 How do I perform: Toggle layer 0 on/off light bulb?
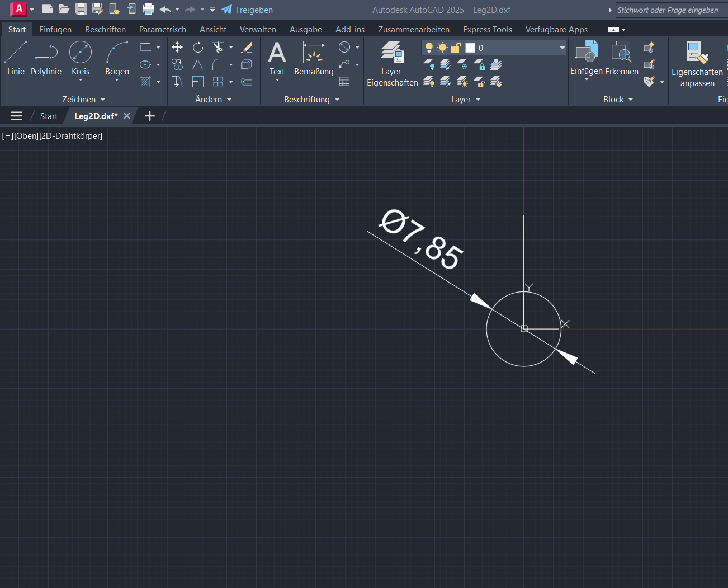pos(429,48)
